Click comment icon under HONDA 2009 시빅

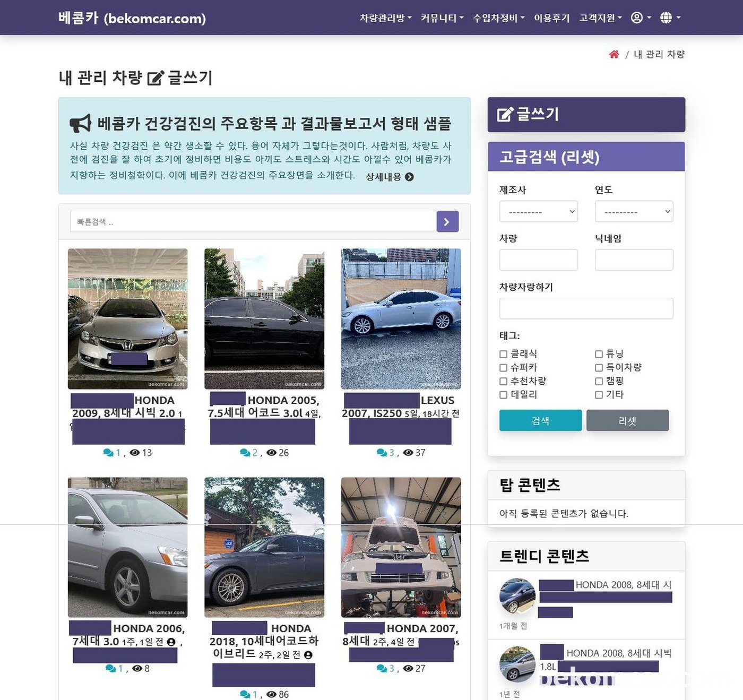pos(108,453)
